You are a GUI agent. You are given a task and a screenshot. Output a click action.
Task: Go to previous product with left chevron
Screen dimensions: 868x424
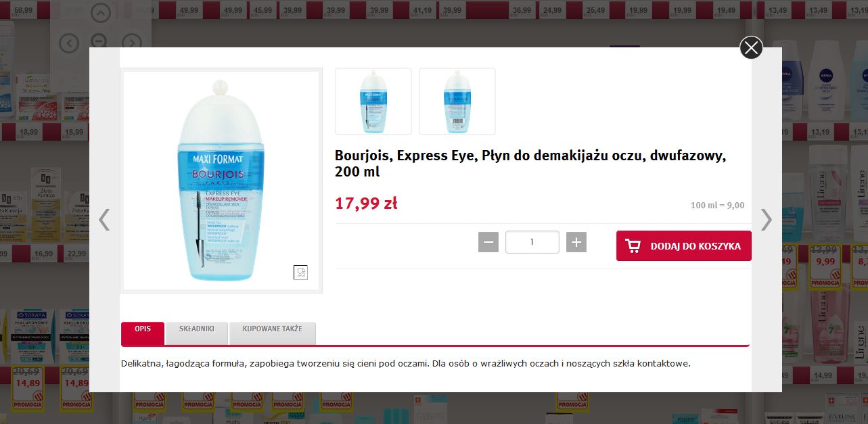point(104,220)
